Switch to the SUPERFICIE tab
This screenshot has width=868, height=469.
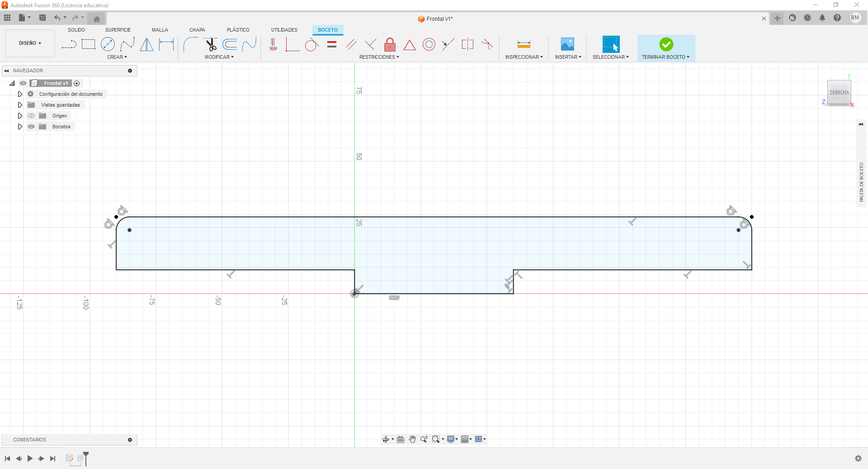coord(118,30)
